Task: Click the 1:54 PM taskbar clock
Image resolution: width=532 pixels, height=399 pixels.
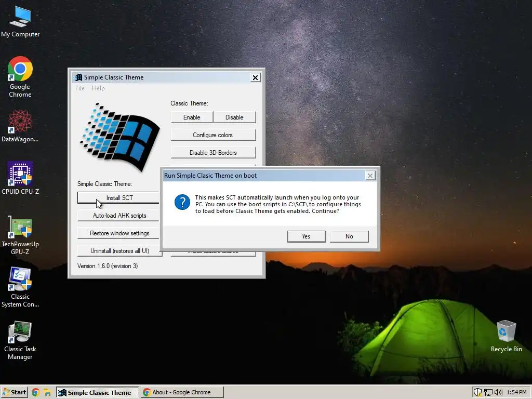Action: [x=517, y=393]
